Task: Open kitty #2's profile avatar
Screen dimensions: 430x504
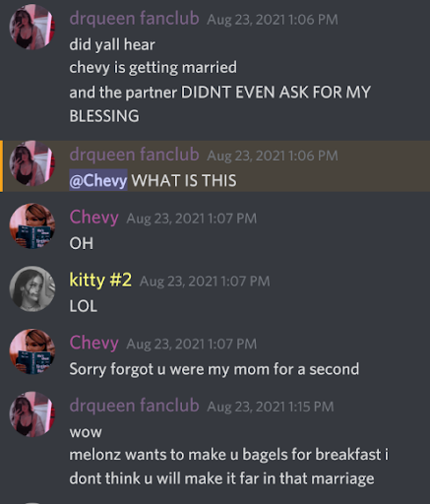Action: [x=32, y=288]
